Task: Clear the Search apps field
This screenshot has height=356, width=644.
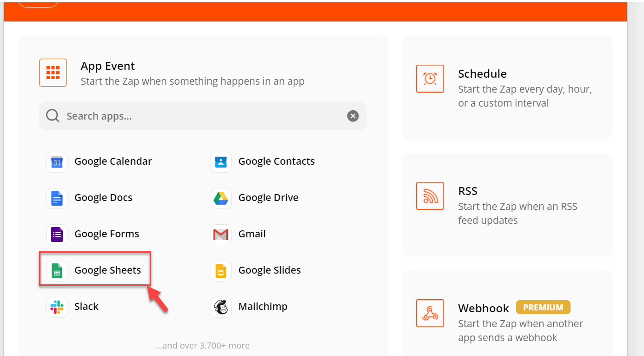Action: [x=353, y=116]
